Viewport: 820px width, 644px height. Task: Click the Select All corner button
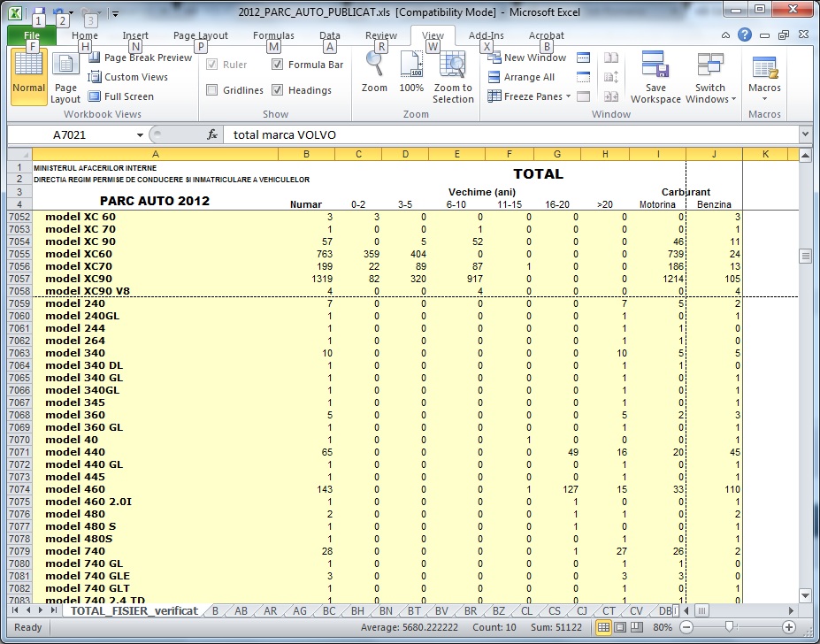[19, 154]
